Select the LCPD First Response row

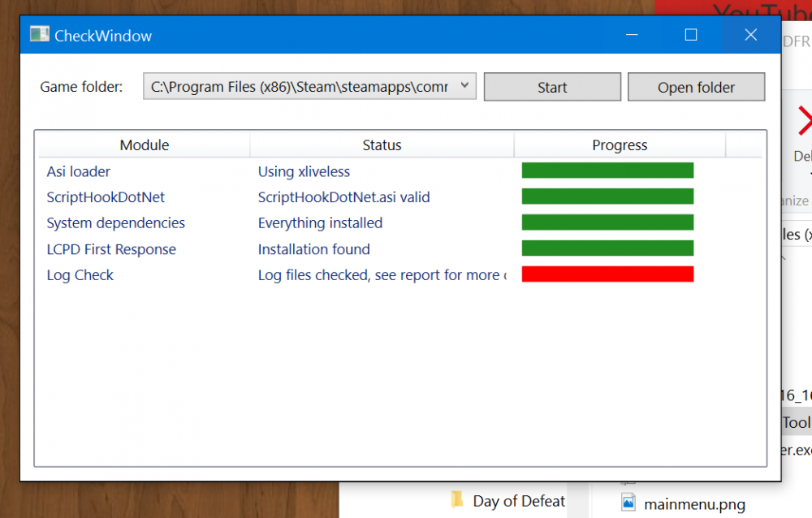click(400, 248)
